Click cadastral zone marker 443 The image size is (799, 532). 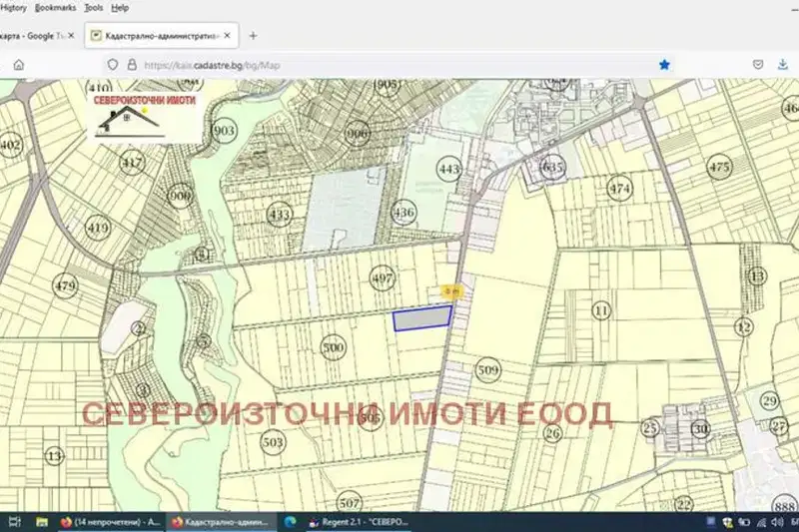(448, 169)
